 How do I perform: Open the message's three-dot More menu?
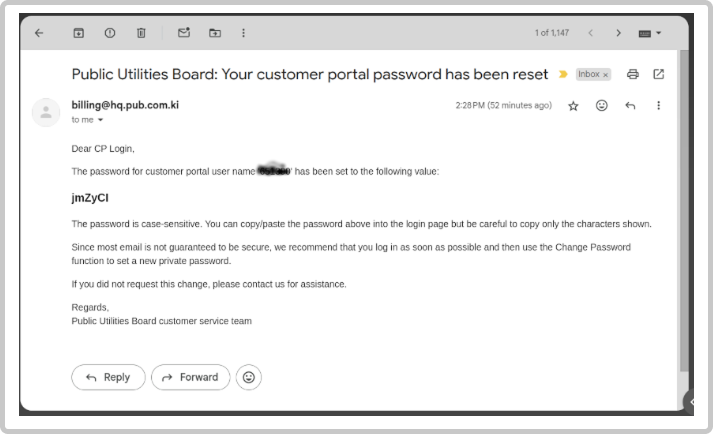(658, 105)
